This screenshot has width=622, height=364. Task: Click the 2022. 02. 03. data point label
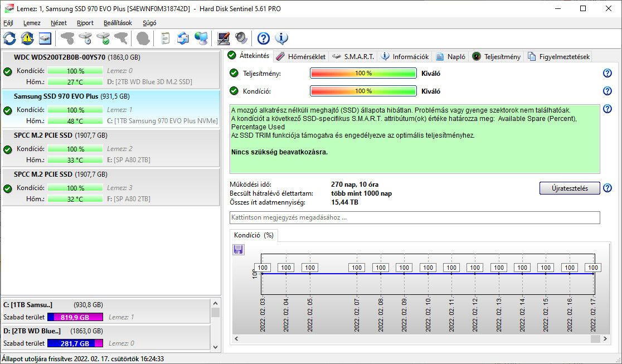(x=263, y=268)
